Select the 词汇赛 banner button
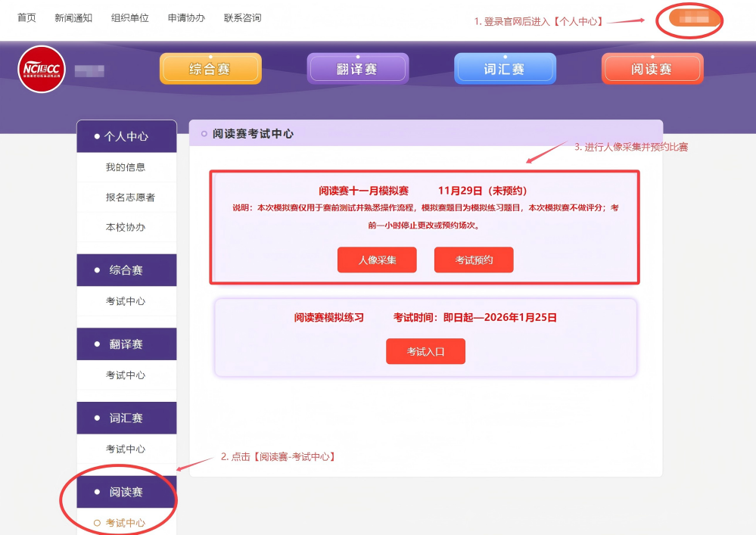The width and height of the screenshot is (756, 535). pos(504,67)
